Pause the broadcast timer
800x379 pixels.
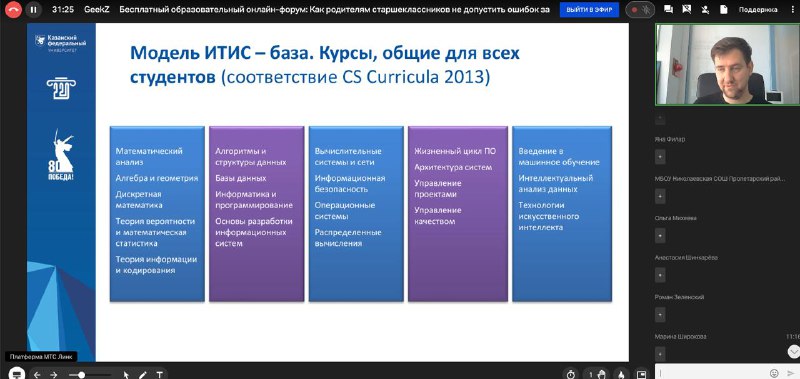point(33,9)
